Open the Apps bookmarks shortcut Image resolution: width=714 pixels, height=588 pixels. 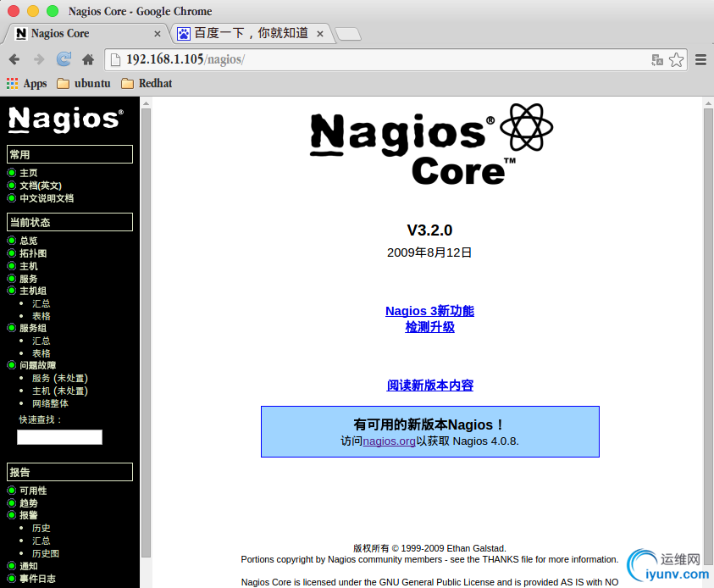pos(27,83)
